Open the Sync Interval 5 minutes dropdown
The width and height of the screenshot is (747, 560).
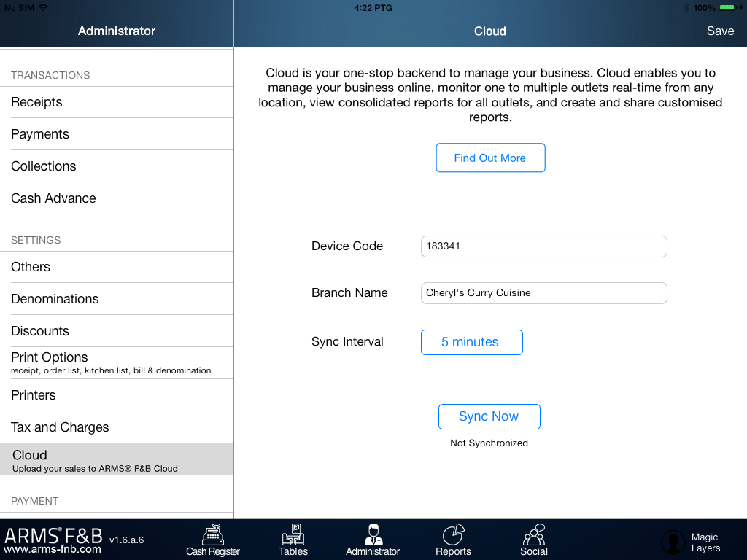point(472,342)
